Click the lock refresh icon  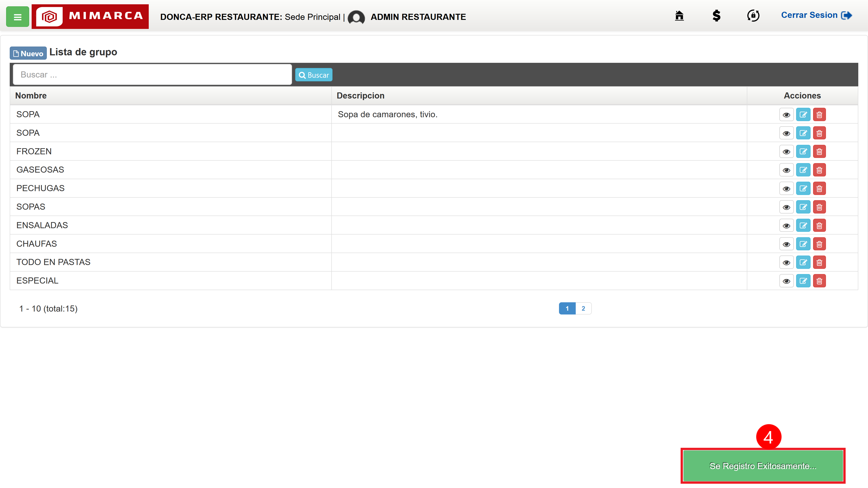tap(753, 16)
